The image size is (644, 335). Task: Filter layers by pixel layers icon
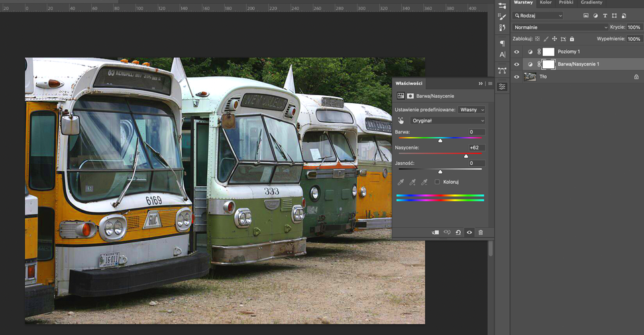click(586, 15)
